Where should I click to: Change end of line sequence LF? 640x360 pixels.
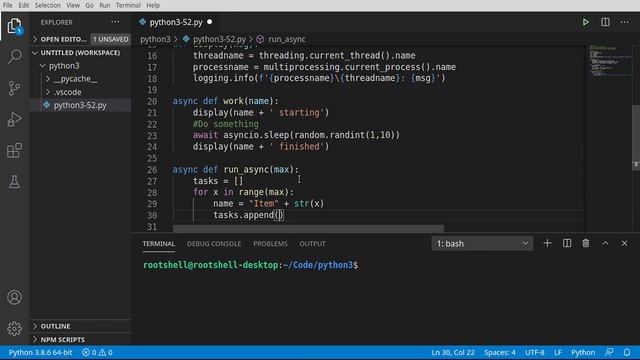coord(558,352)
